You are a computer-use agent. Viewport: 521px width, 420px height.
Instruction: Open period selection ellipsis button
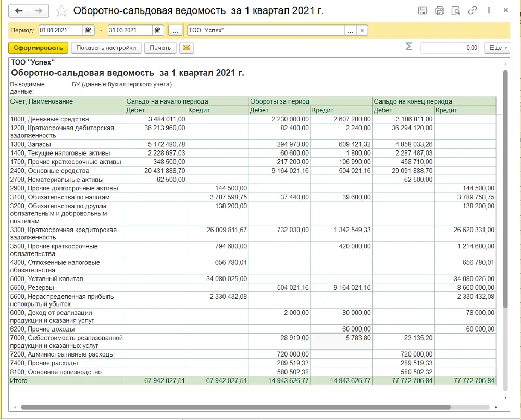point(176,30)
